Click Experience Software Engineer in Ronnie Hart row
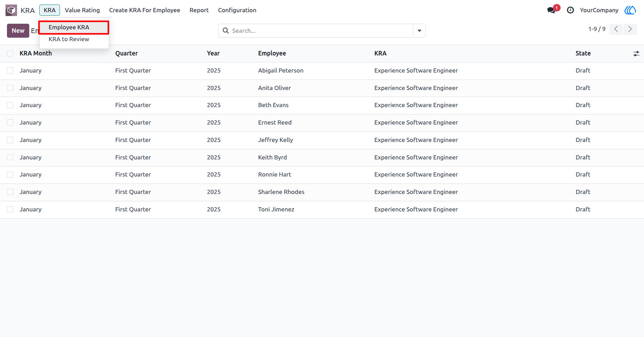644x337 pixels. tap(416, 174)
